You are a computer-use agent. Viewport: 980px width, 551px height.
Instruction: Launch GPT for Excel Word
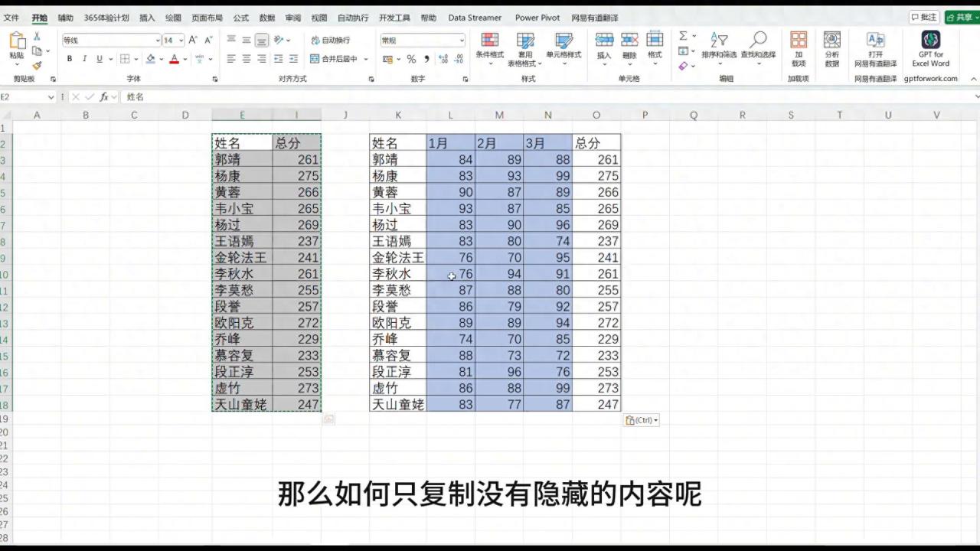point(930,49)
